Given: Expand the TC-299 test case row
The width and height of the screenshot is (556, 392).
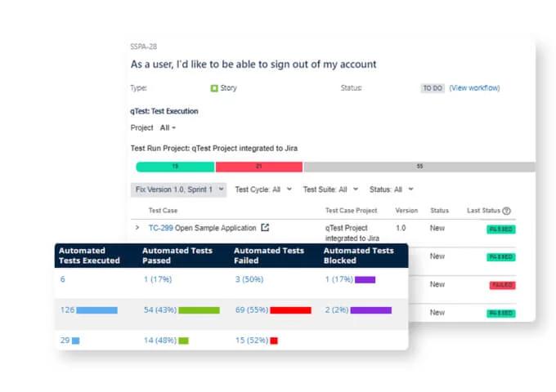Looking at the screenshot, I should pyautogui.click(x=137, y=228).
